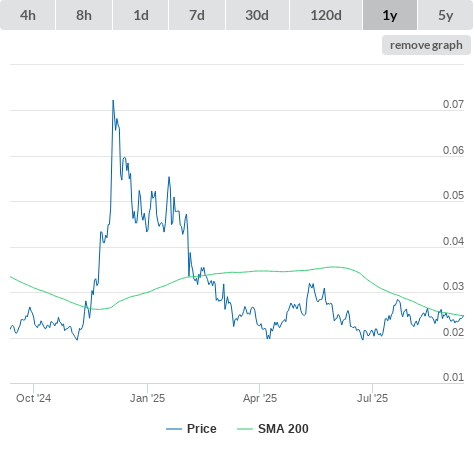
Task: Click the Jan '25 axis marker
Action: click(147, 398)
